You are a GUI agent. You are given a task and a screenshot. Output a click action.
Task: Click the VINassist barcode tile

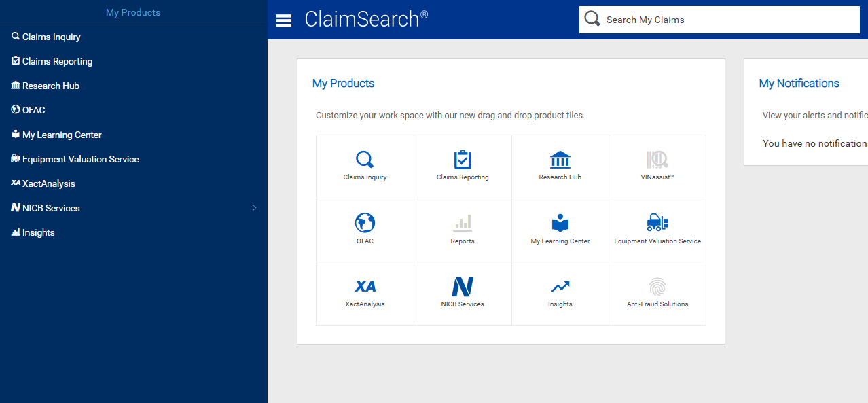657,160
